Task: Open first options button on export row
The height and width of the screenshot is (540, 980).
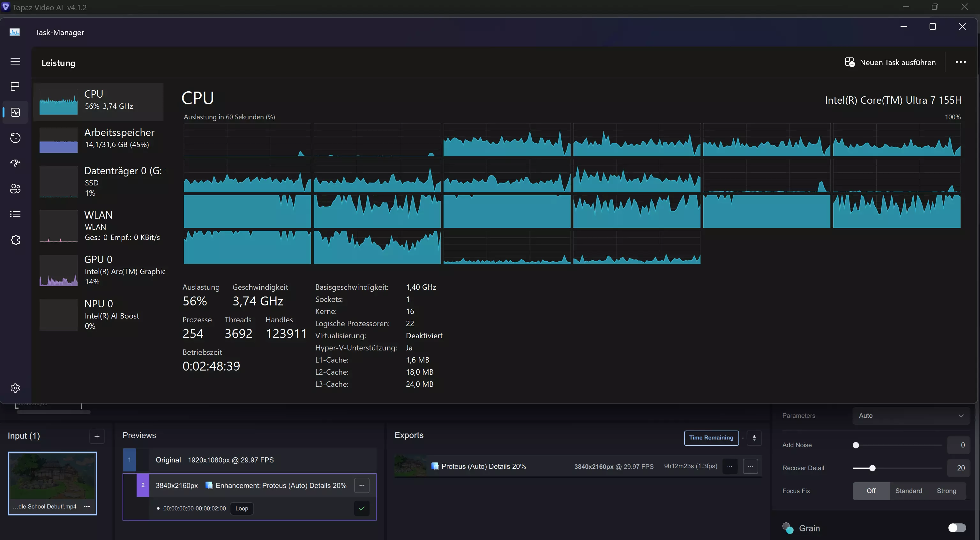Action: tap(730, 466)
